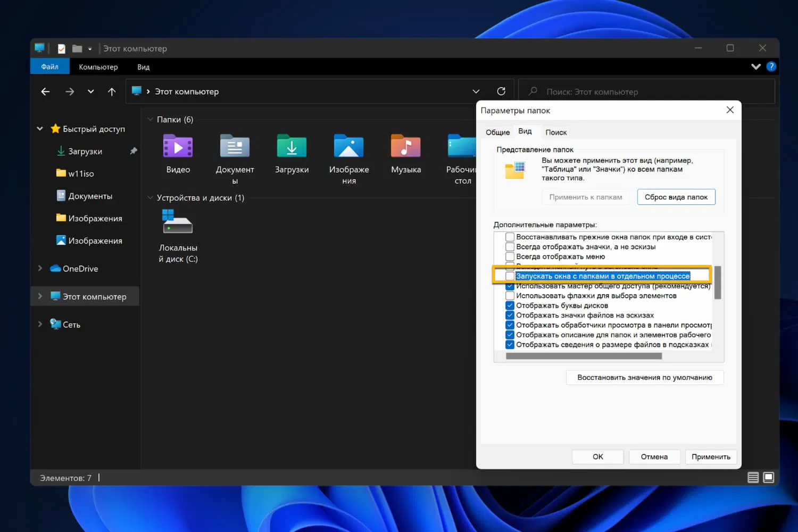Uncheck Отображать буквы дисков checkbox
Viewport: 798px width, 532px height.
(x=510, y=305)
